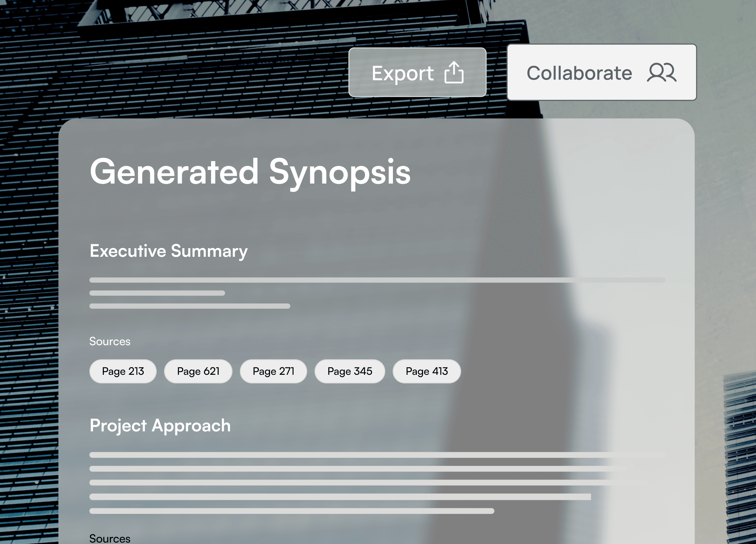Click first line of Executive Summary text
756x544 pixels.
tap(377, 280)
